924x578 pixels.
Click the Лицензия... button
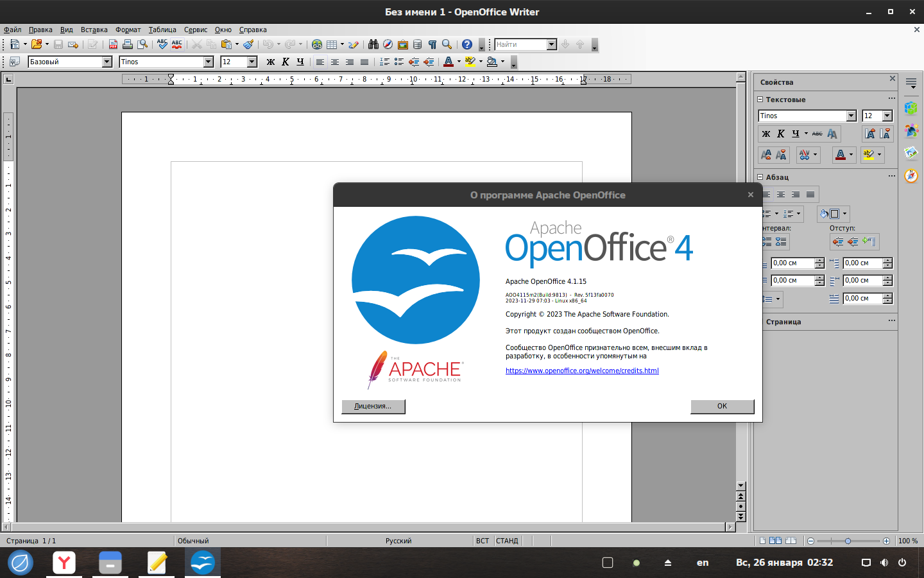click(x=373, y=406)
